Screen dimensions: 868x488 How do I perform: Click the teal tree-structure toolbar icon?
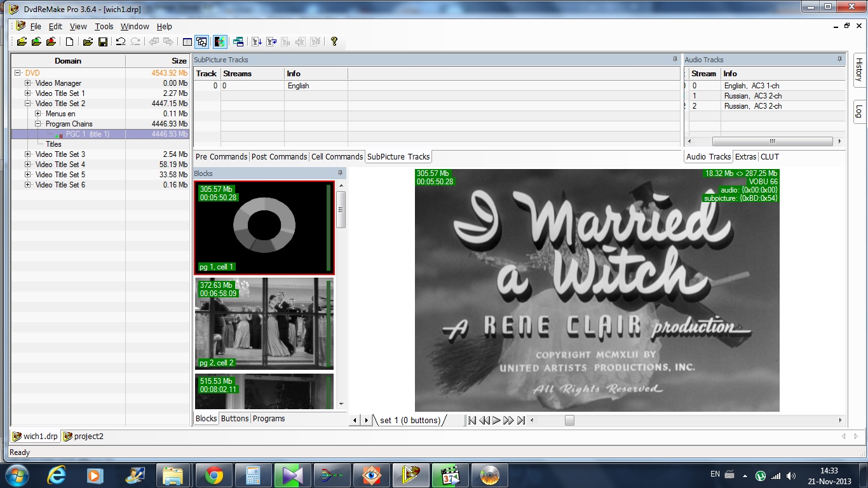click(238, 42)
